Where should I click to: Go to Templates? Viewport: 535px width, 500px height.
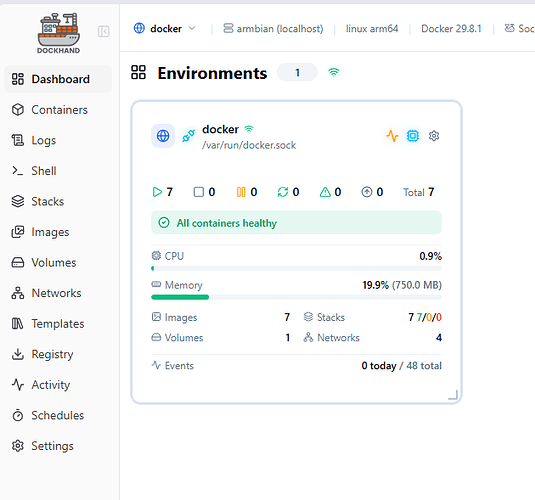[58, 324]
